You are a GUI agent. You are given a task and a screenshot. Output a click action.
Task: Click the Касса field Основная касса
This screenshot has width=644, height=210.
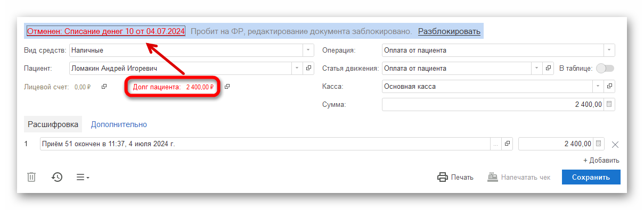(487, 86)
